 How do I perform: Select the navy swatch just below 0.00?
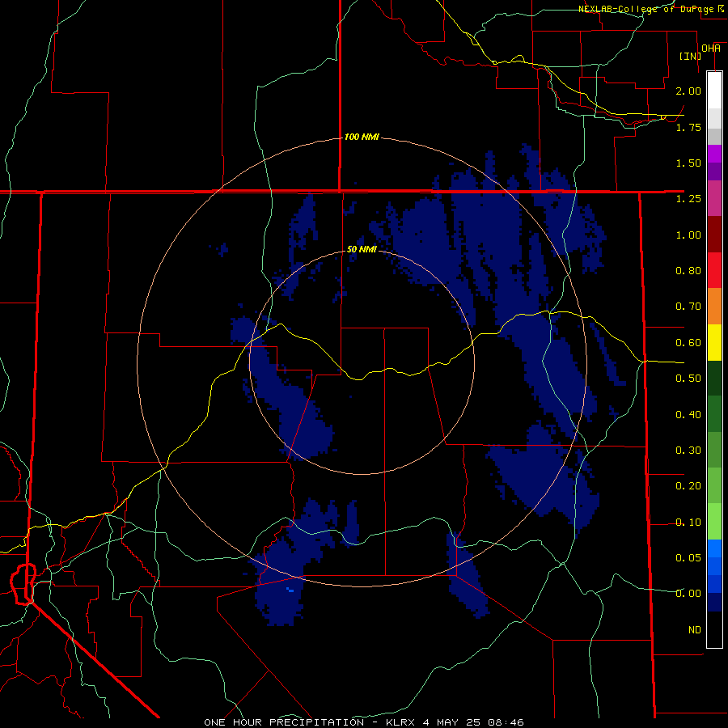(x=714, y=602)
